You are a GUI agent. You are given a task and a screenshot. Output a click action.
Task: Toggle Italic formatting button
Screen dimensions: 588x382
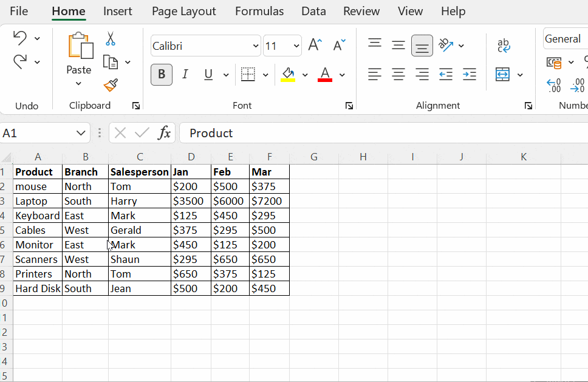[185, 75]
